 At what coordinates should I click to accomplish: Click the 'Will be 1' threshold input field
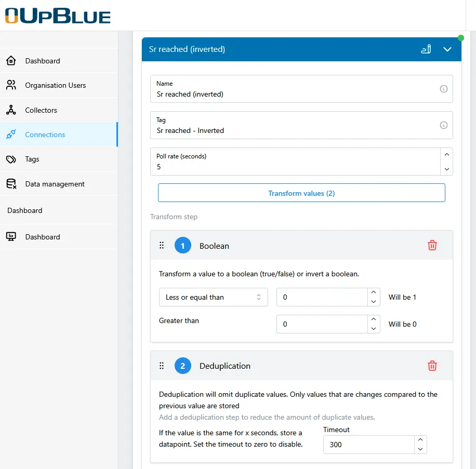click(322, 297)
